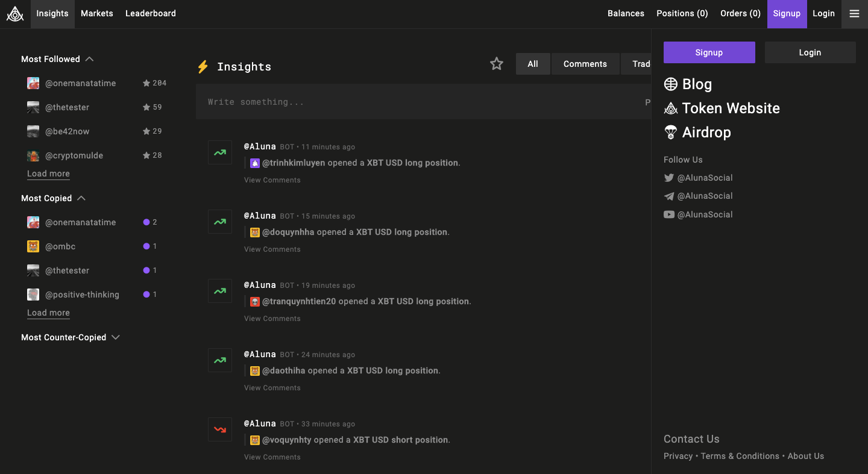Open the hamburger menu icon
Screen dimensions: 868x474
point(854,14)
